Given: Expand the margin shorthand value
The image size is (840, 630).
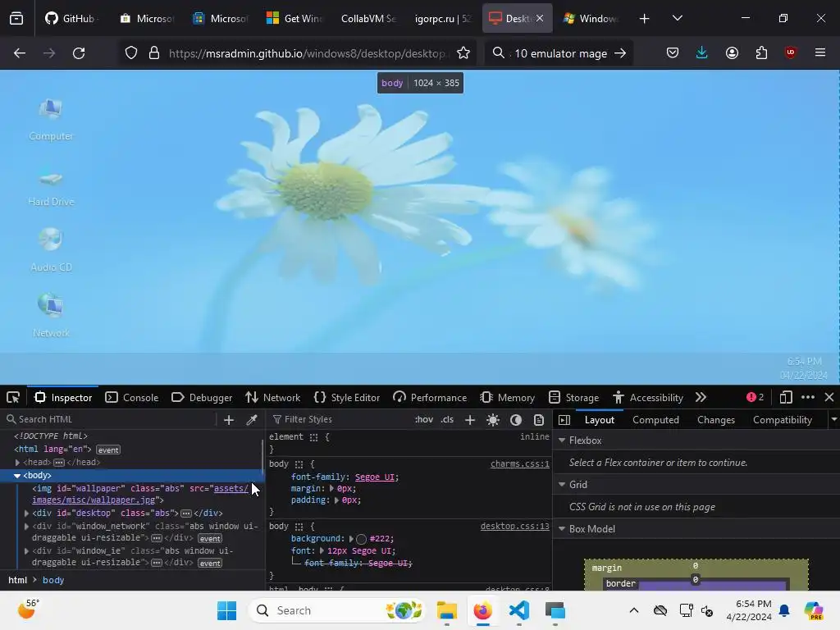Looking at the screenshot, I should click(x=331, y=489).
